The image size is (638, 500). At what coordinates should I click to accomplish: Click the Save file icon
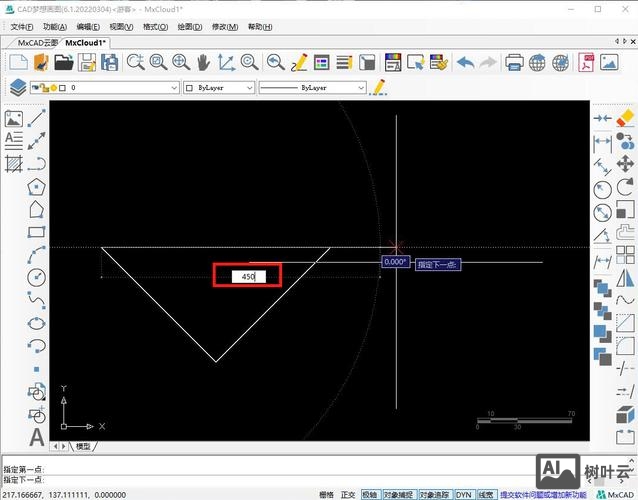pyautogui.click(x=87, y=62)
